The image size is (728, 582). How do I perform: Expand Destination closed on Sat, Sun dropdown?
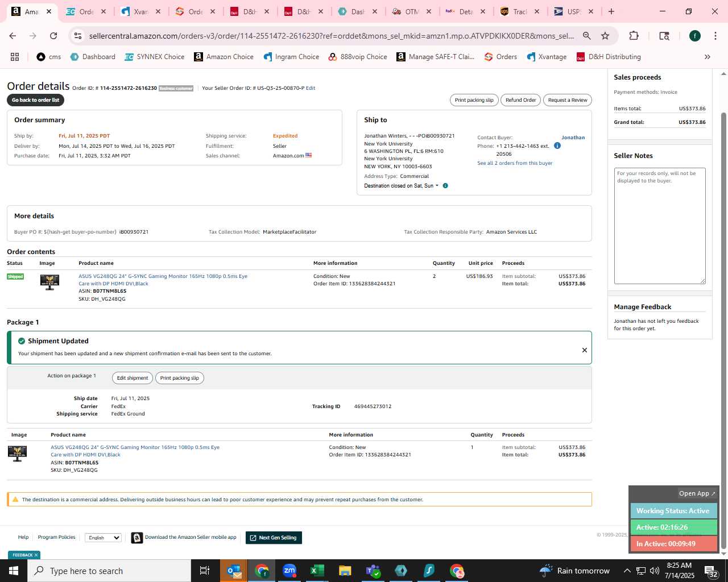[x=402, y=186]
